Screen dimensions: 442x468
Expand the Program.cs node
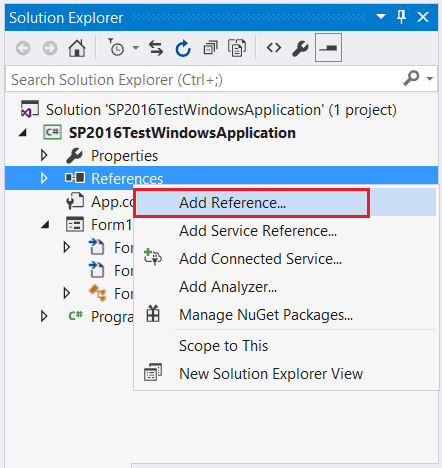(44, 316)
